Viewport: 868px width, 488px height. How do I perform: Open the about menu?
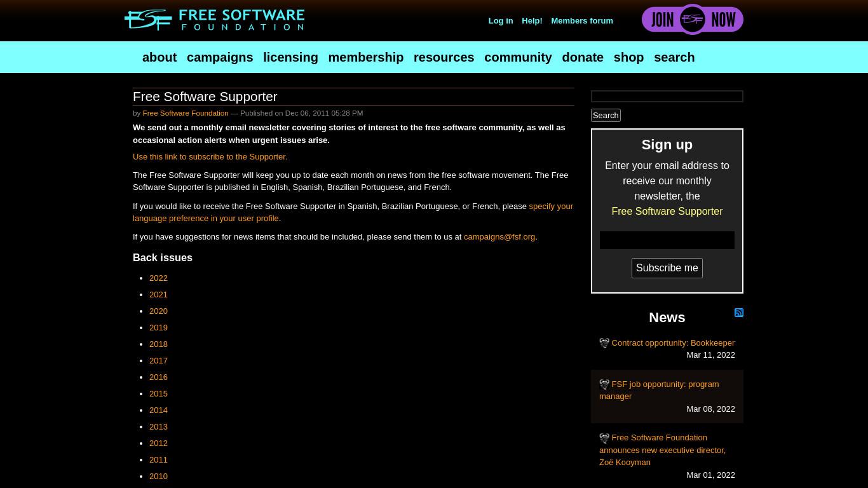tap(159, 57)
